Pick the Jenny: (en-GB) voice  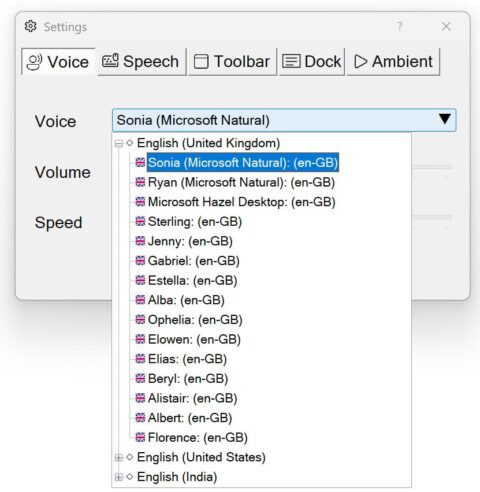pos(190,241)
